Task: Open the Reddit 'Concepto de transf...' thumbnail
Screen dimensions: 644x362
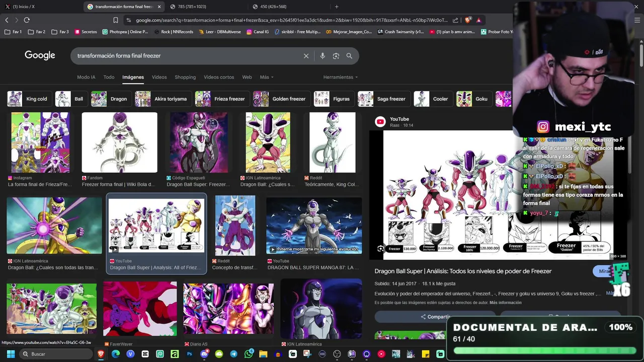Action: click(x=235, y=226)
